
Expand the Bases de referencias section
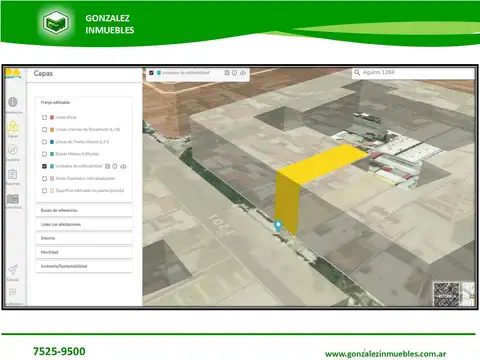tap(84, 210)
